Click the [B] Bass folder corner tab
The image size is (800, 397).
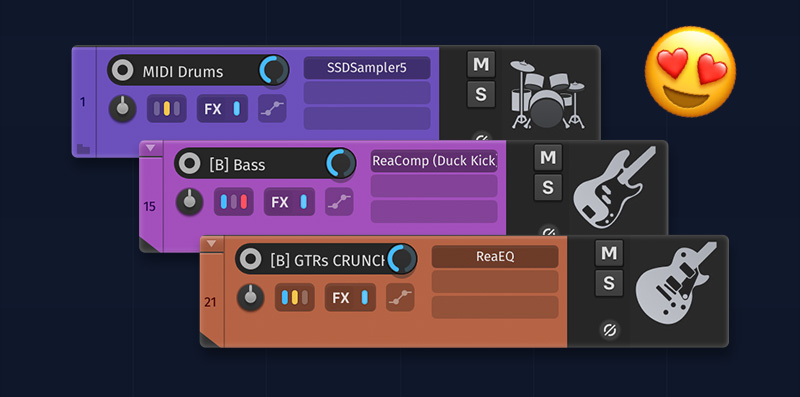[147, 245]
